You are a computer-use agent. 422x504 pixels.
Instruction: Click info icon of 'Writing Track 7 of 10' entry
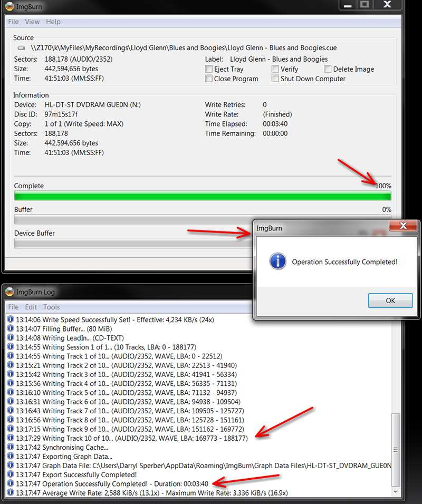tap(11, 410)
